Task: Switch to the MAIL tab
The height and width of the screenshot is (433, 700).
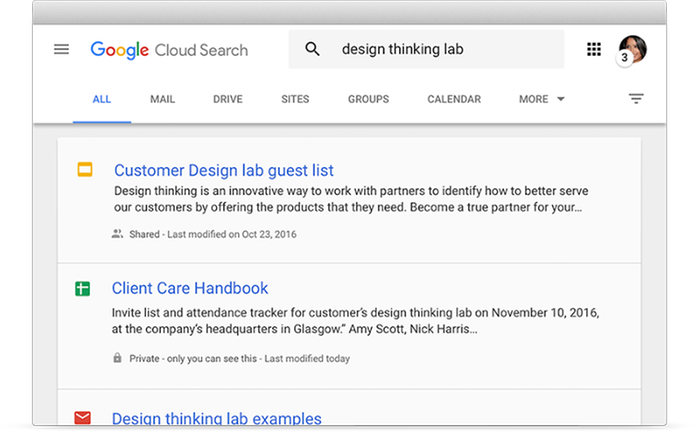Action: pos(162,99)
